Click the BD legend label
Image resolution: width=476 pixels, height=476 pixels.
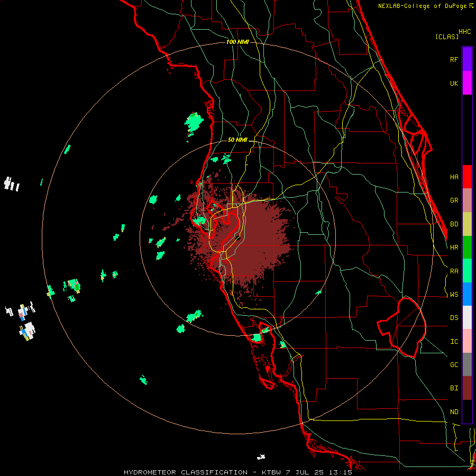tap(454, 224)
